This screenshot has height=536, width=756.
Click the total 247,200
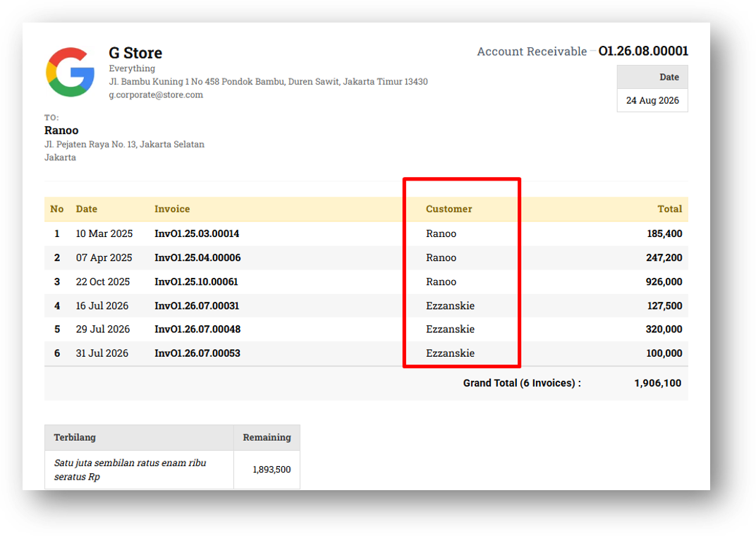point(664,258)
